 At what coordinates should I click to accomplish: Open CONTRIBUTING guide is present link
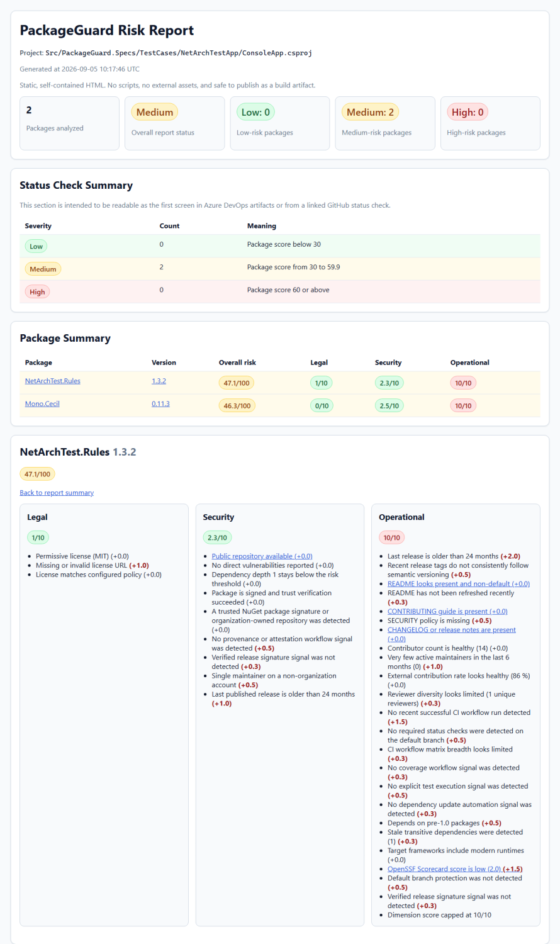click(x=447, y=611)
